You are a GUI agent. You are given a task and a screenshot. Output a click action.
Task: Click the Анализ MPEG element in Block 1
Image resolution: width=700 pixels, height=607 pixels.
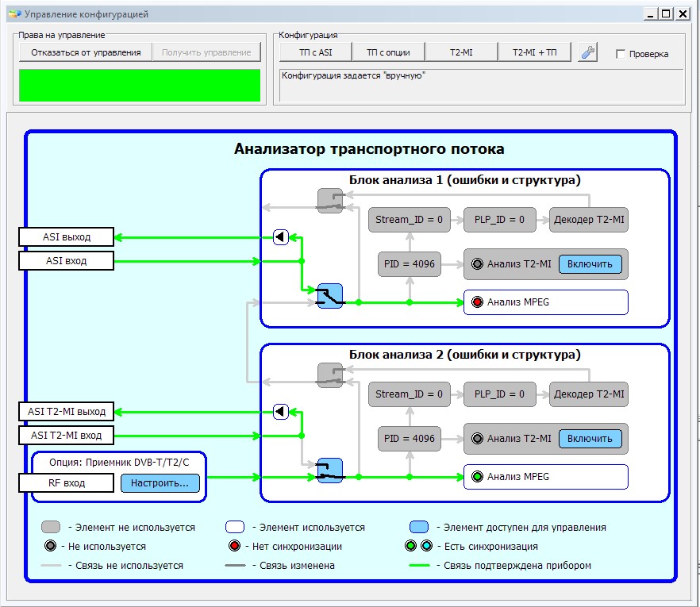tap(546, 302)
